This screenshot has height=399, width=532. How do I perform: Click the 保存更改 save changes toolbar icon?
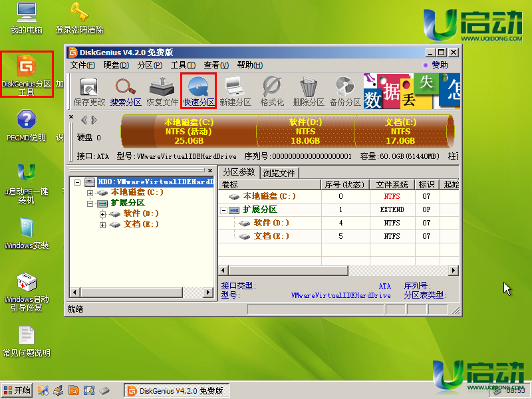click(89, 91)
